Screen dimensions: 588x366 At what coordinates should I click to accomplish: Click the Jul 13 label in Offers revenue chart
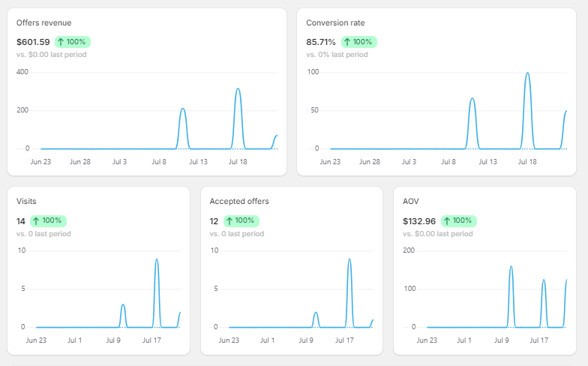198,161
